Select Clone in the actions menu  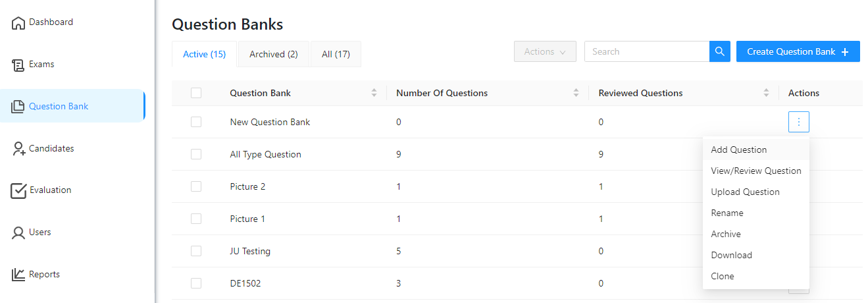click(x=722, y=276)
